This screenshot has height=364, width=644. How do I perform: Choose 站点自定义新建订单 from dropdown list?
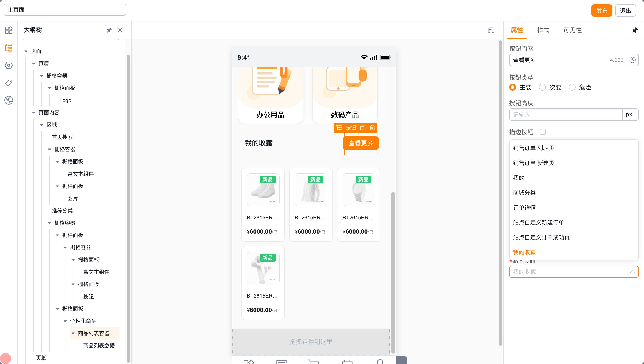[573, 223]
